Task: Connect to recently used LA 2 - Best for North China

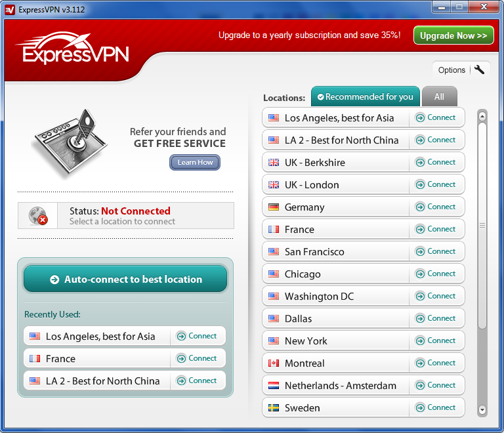Action: click(x=197, y=381)
